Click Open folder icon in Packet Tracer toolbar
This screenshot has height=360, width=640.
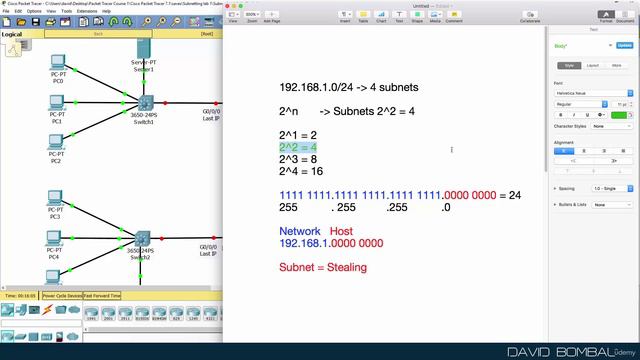tap(21, 22)
